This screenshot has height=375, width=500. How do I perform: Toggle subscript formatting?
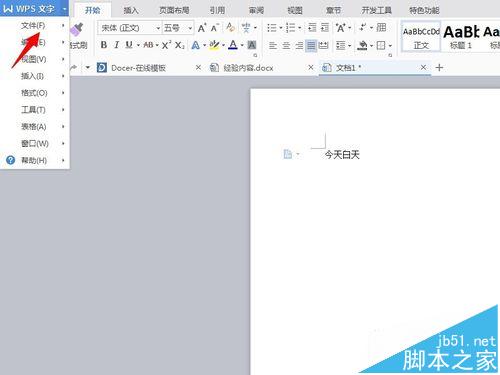pyautogui.click(x=180, y=45)
